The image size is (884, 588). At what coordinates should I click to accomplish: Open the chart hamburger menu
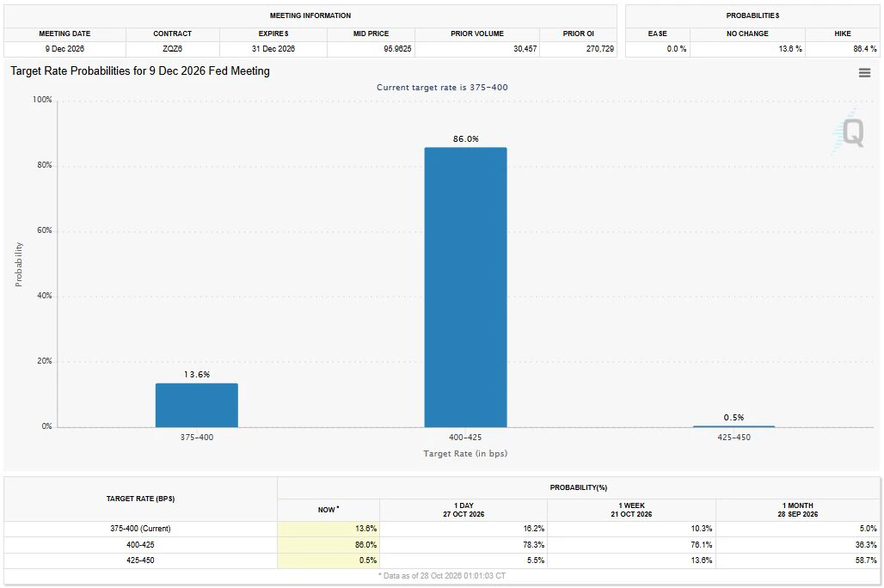(x=864, y=73)
